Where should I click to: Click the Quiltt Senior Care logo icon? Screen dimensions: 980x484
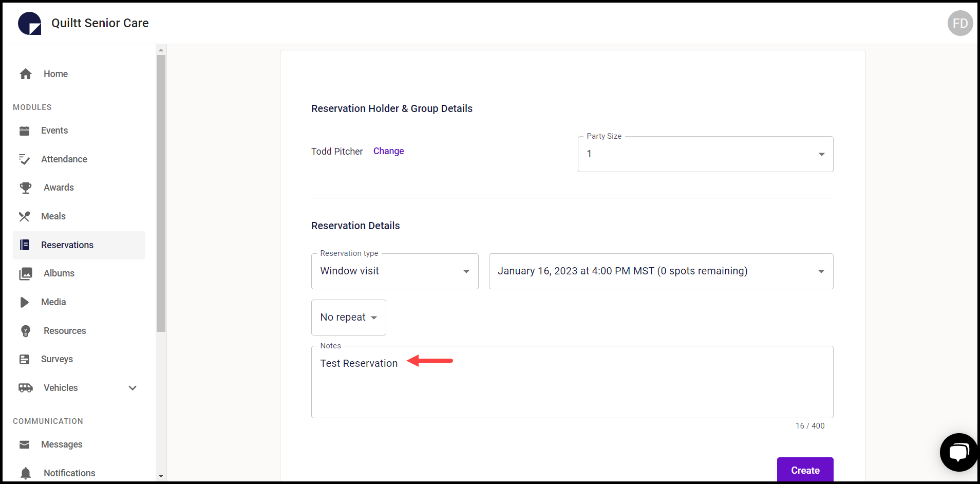click(30, 23)
